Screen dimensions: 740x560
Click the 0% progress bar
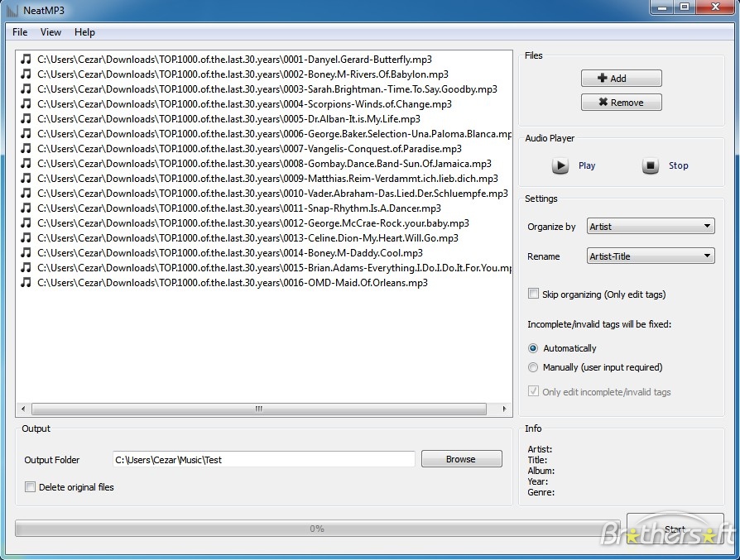(317, 529)
